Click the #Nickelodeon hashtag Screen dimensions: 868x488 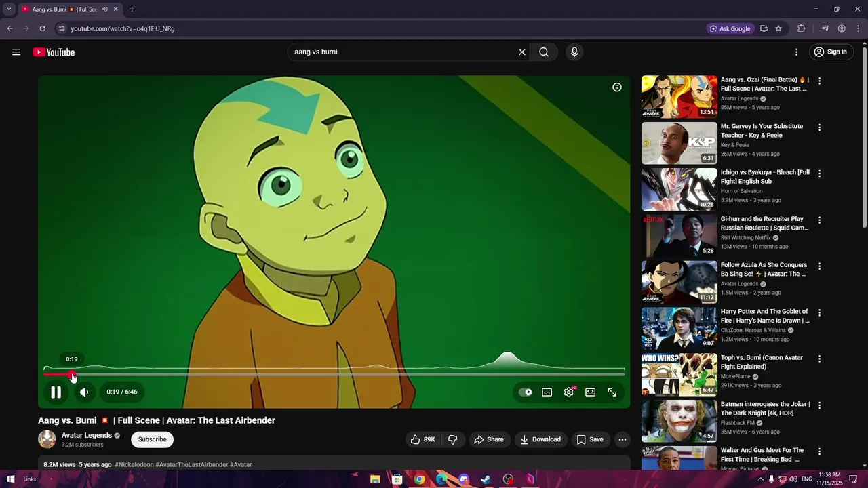[134, 465]
